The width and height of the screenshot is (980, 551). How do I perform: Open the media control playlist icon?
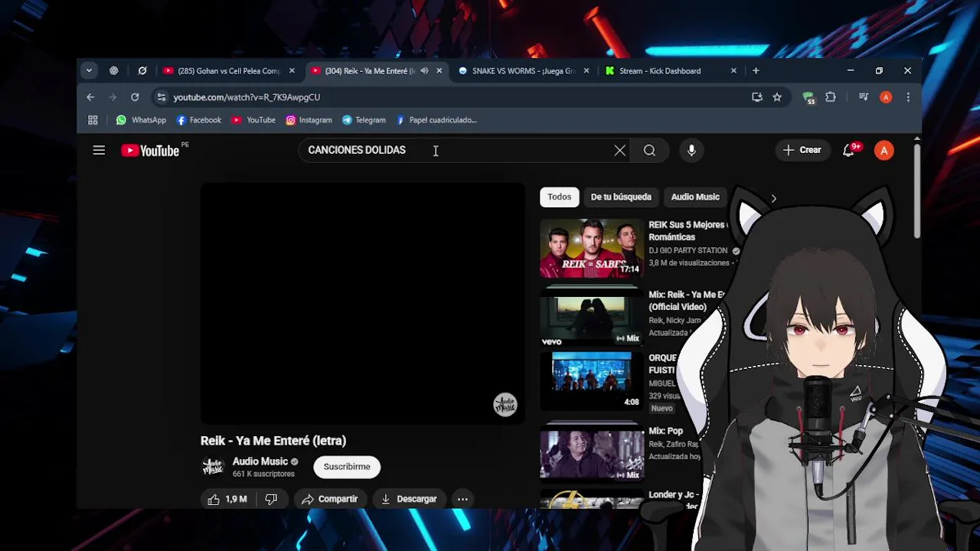tap(864, 97)
